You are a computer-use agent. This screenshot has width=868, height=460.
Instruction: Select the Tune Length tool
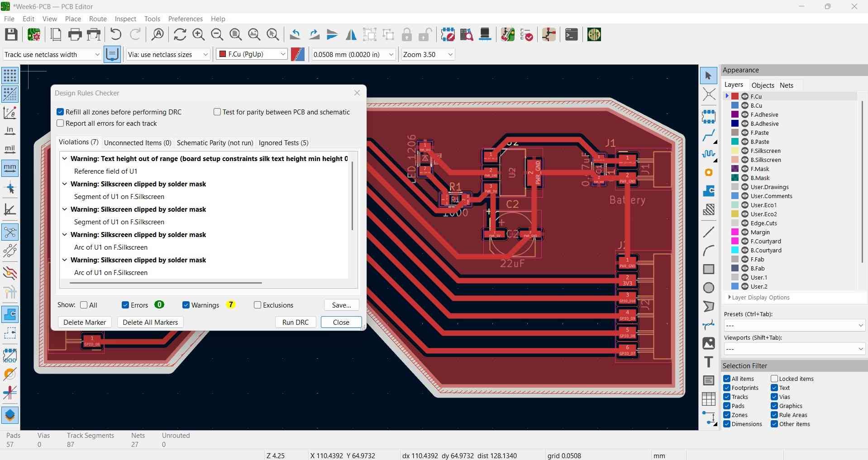click(709, 154)
